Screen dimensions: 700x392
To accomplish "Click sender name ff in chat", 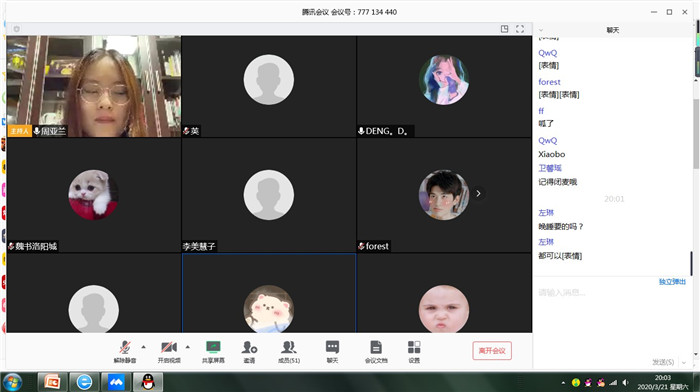I will (541, 111).
